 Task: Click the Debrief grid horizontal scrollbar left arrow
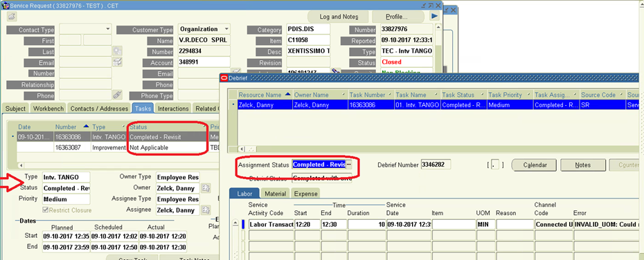(x=242, y=149)
